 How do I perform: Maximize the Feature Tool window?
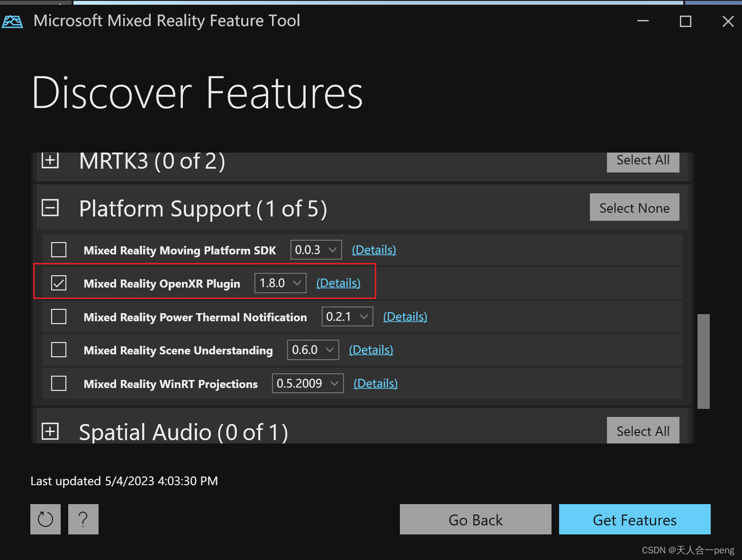(x=686, y=21)
